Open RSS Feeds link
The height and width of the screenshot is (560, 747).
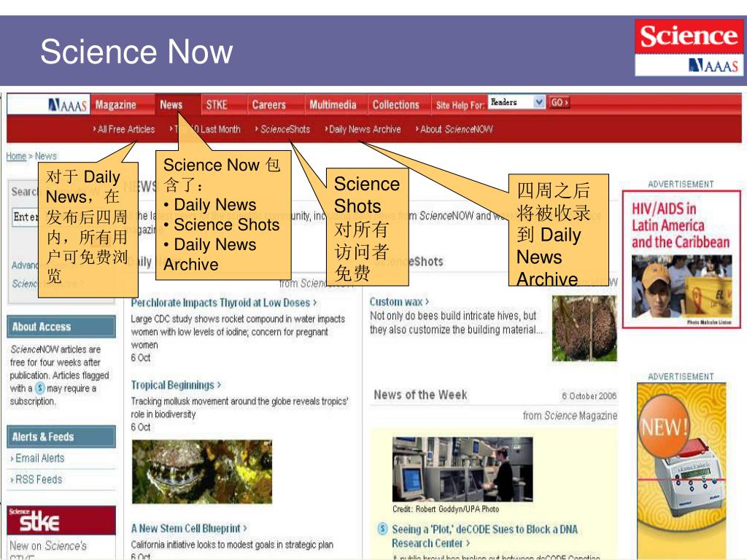[39, 480]
